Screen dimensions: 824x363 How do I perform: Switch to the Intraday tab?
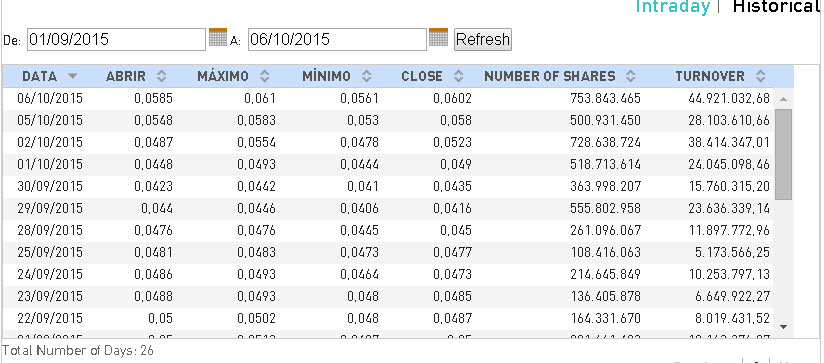673,7
